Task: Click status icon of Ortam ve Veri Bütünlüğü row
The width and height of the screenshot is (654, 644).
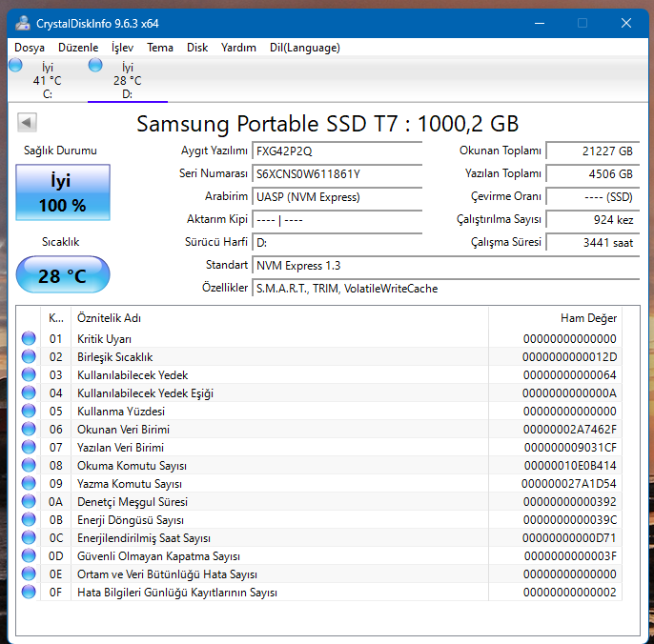Action: (x=29, y=574)
